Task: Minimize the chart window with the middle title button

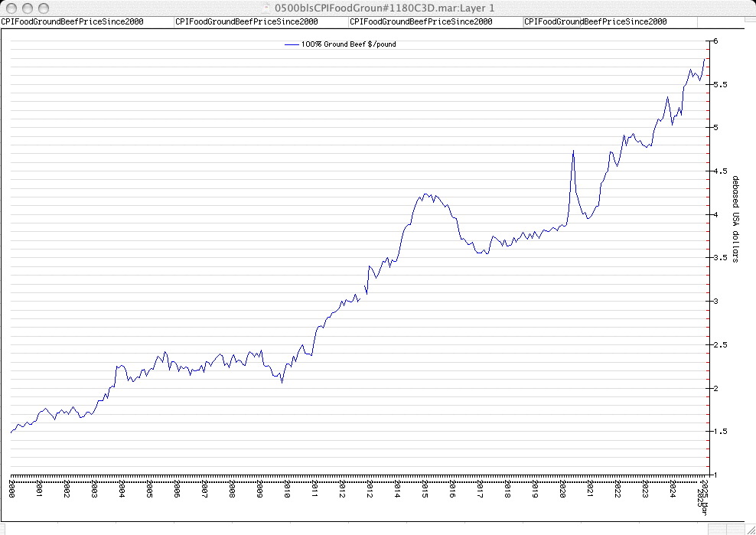Action: [28, 8]
